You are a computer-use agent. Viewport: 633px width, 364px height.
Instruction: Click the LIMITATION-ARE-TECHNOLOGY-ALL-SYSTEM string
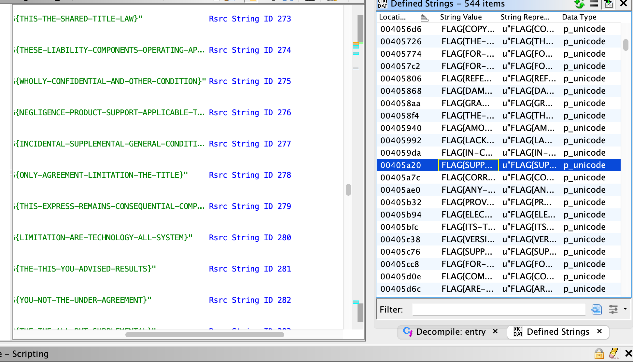(103, 238)
